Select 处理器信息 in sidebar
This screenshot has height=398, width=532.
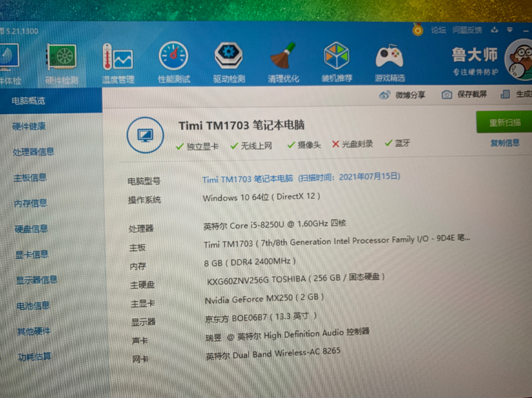tap(34, 152)
